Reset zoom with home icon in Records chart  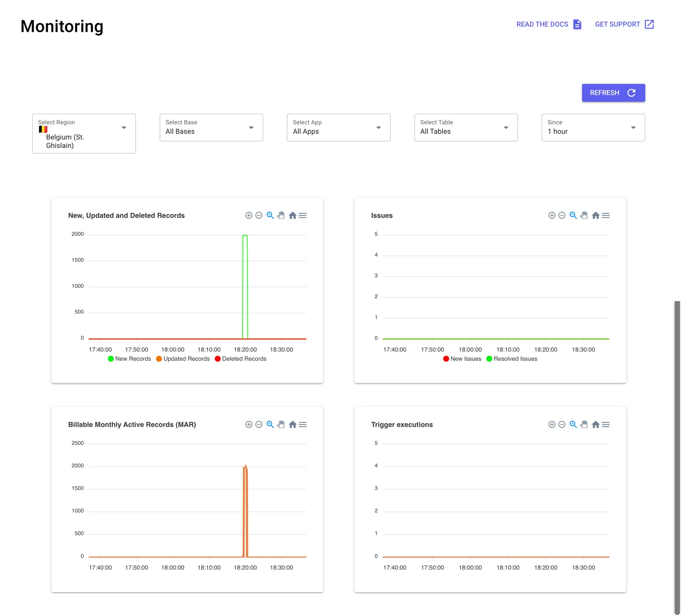pyautogui.click(x=292, y=215)
